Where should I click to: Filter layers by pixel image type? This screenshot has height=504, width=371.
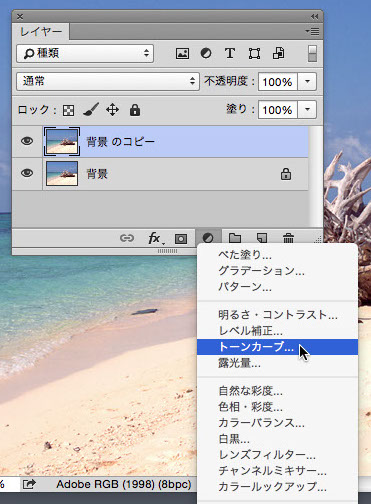[x=182, y=53]
